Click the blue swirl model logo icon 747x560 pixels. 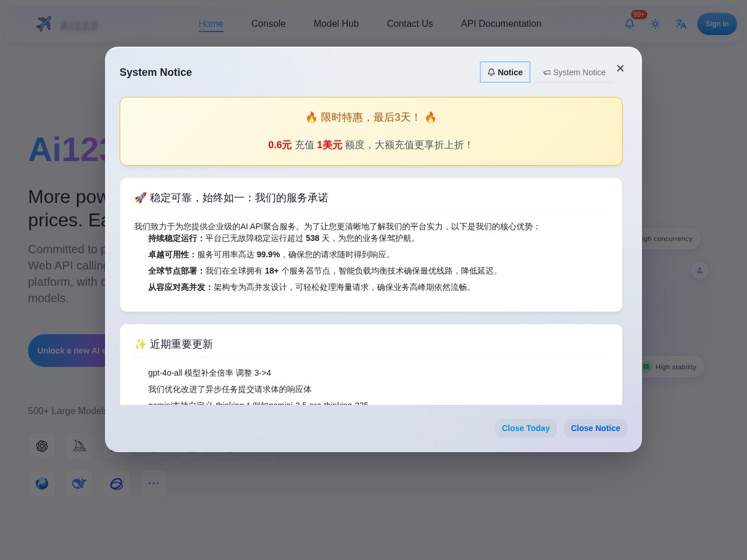click(42, 484)
